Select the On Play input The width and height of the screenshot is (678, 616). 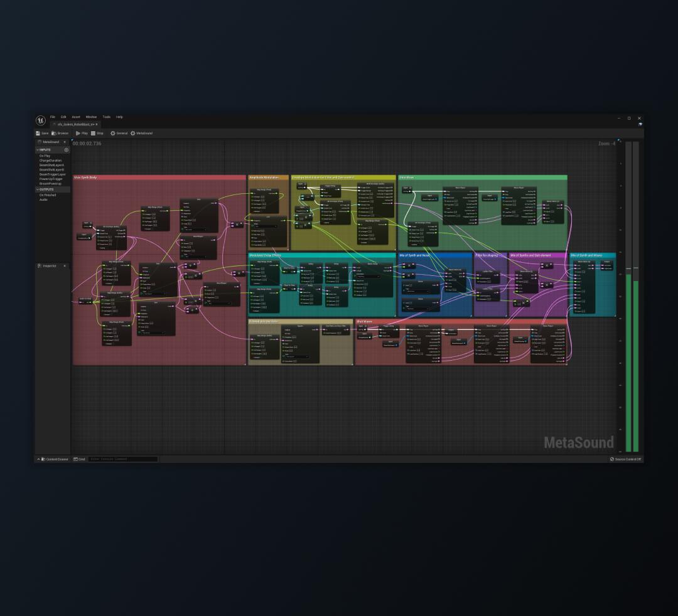(x=45, y=156)
